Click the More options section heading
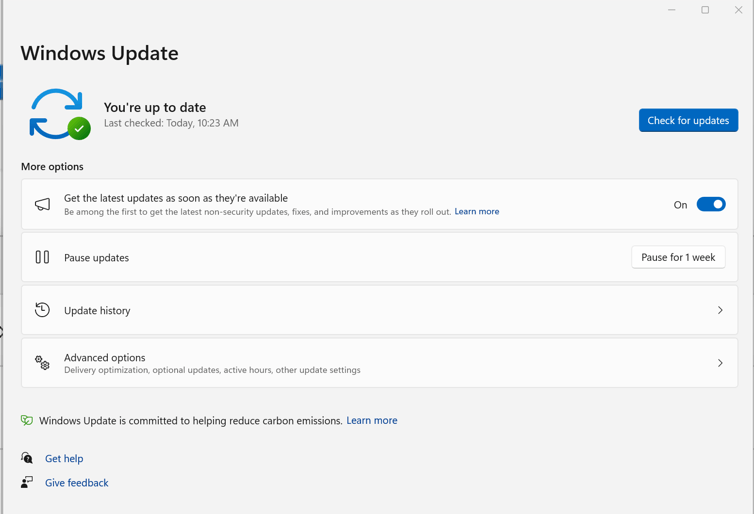The width and height of the screenshot is (754, 514). [x=52, y=166]
